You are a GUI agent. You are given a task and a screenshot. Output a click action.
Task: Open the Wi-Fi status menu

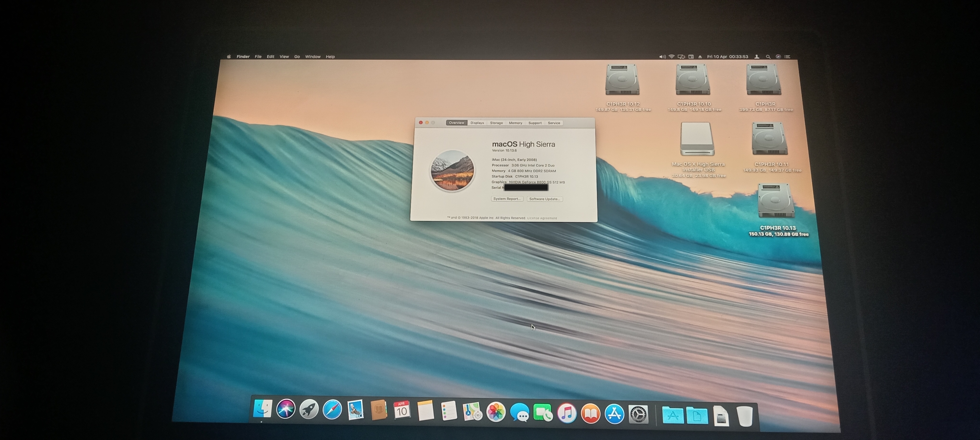coord(671,57)
